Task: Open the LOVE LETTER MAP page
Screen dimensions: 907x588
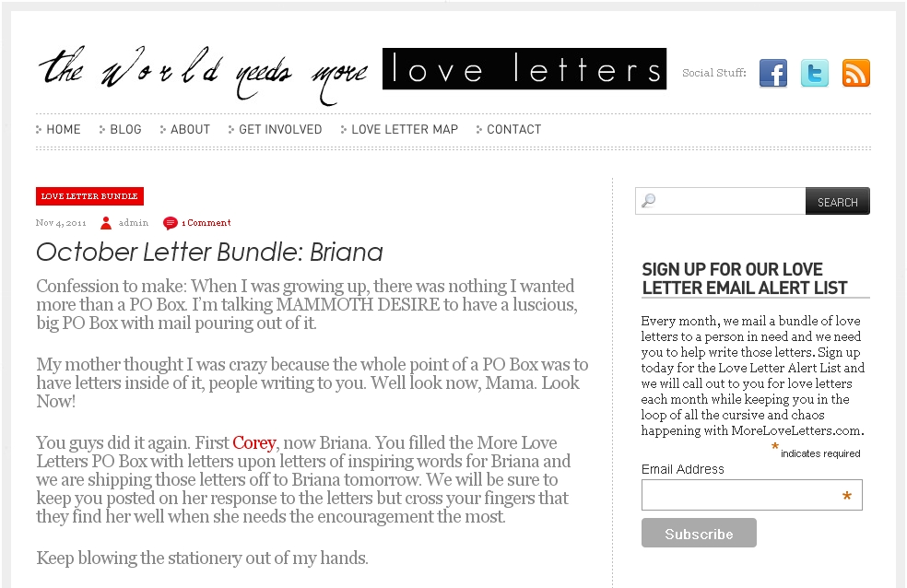Action: [404, 129]
